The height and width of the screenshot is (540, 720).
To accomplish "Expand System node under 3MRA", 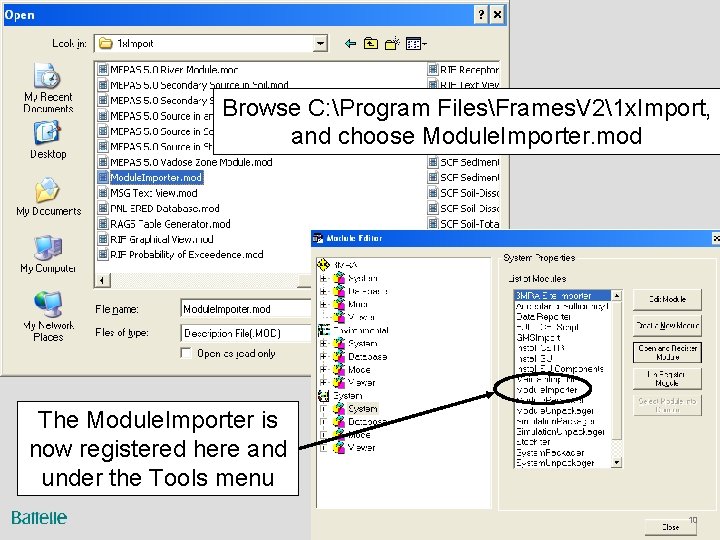I will click(x=323, y=278).
